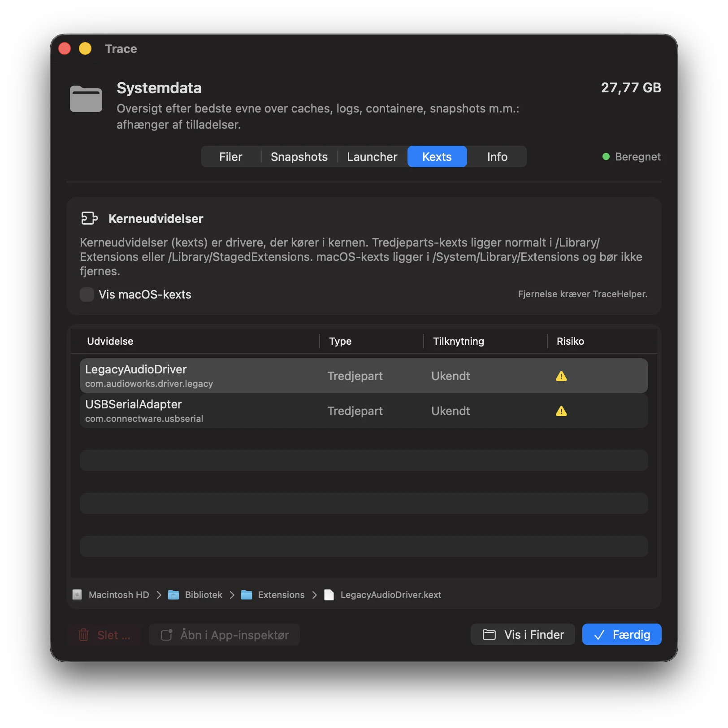This screenshot has width=728, height=728.
Task: Click the Macintosh HD disk icon
Action: (77, 595)
